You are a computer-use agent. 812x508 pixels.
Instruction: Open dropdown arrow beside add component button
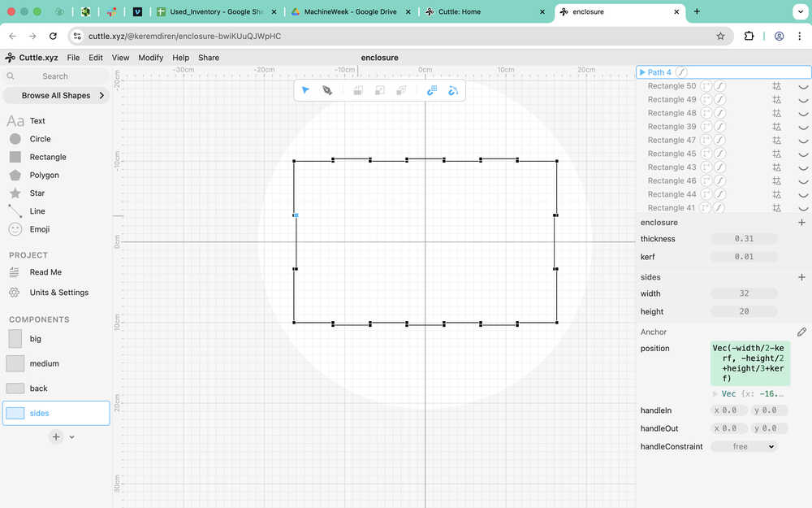tap(72, 437)
